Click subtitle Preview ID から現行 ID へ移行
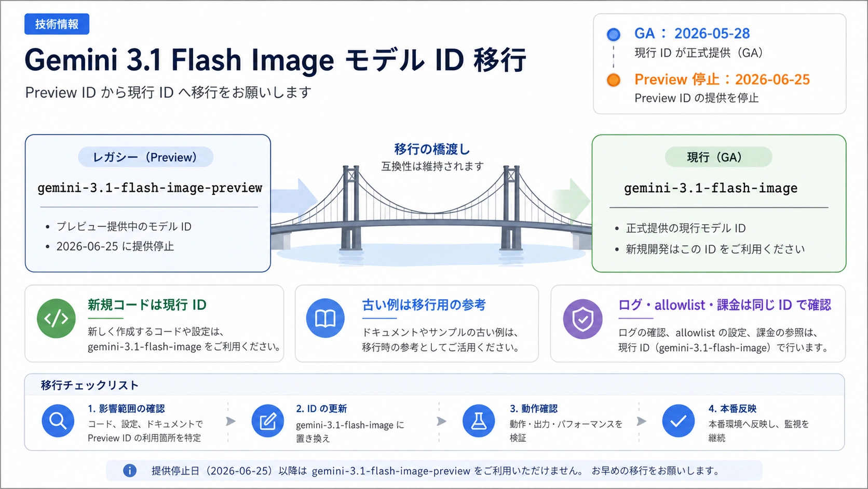 [168, 92]
